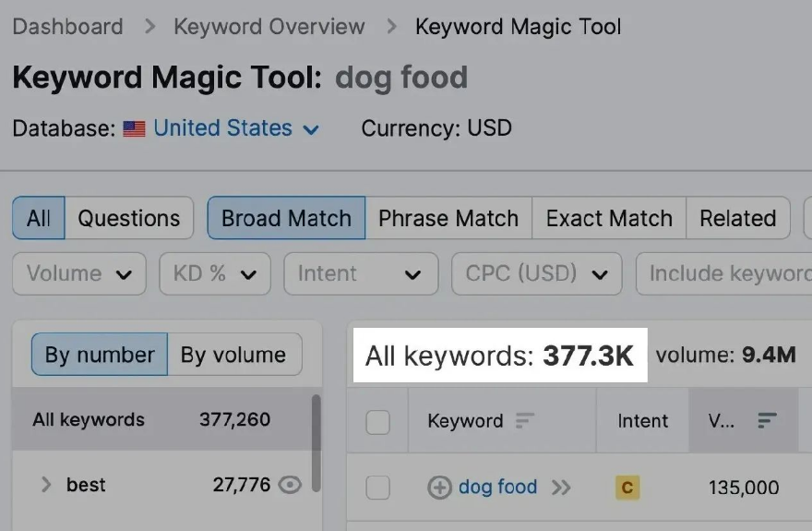Open the CPC (USD) filter dropdown
812x531 pixels.
pyautogui.click(x=536, y=273)
